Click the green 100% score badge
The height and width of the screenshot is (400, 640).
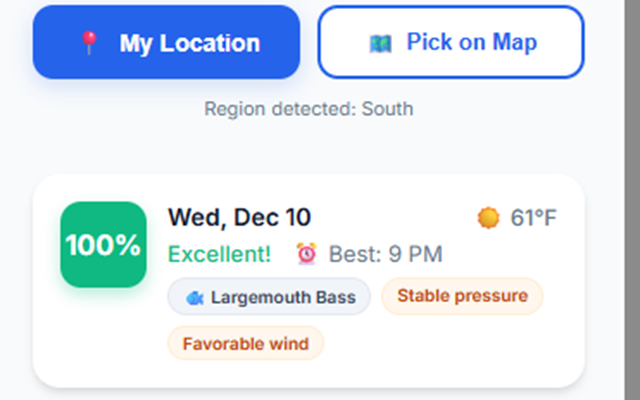pyautogui.click(x=103, y=245)
